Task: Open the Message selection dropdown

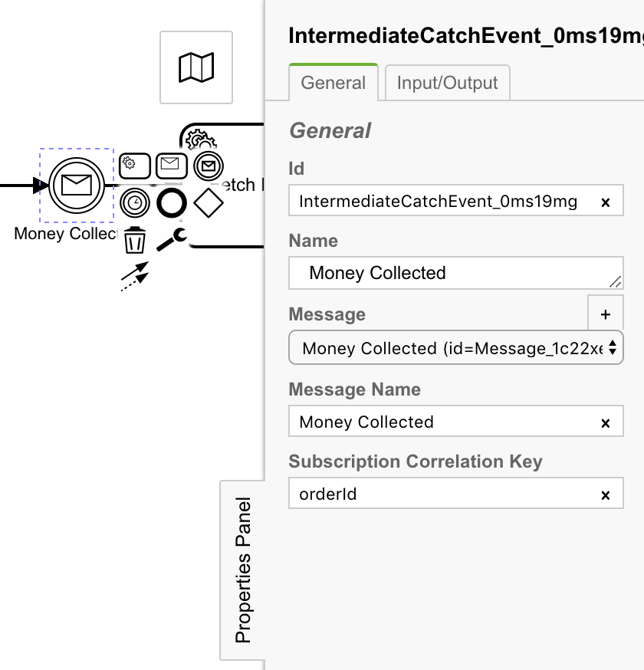Action: click(x=455, y=348)
